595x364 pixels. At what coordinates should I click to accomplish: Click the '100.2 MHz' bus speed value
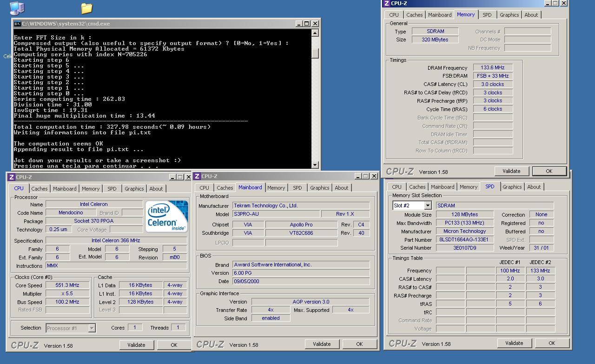tap(67, 302)
